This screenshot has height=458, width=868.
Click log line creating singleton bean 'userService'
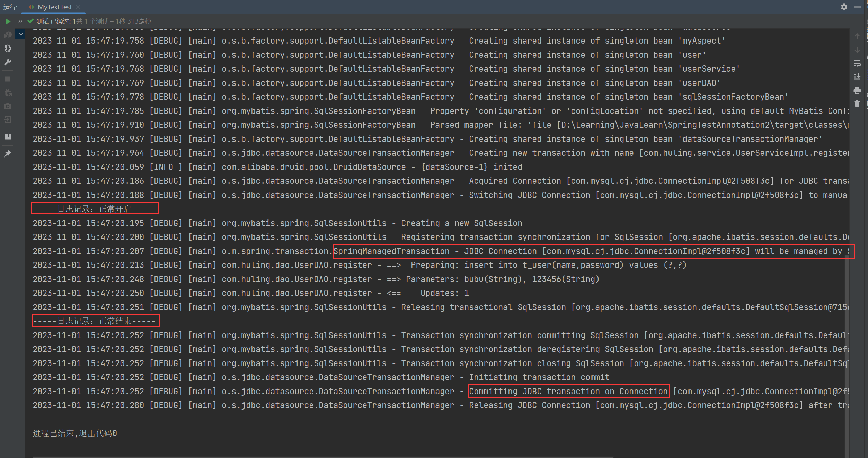386,69
